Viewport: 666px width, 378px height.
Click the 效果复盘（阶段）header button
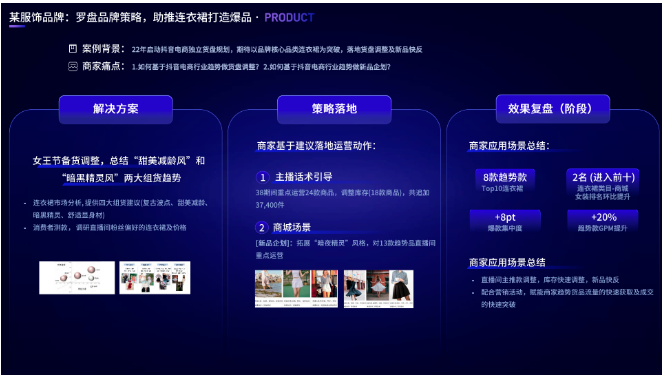[553, 109]
